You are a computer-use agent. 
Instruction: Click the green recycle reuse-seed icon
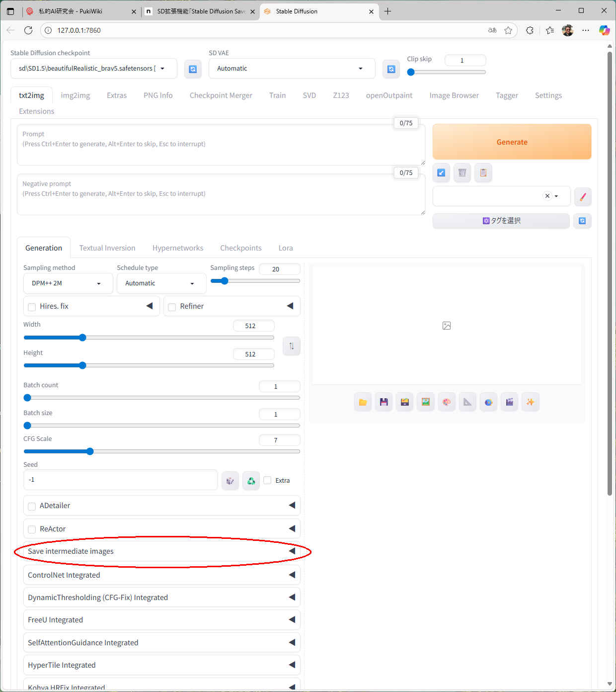coord(251,481)
